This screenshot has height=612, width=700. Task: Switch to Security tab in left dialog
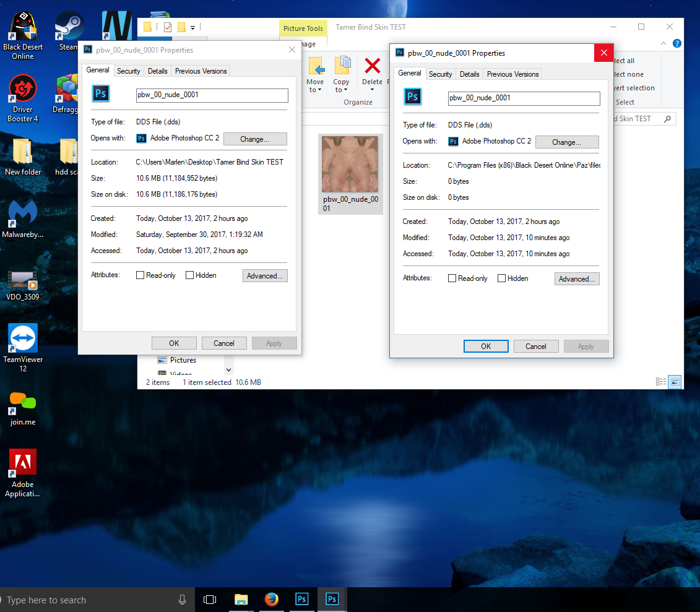pos(129,71)
